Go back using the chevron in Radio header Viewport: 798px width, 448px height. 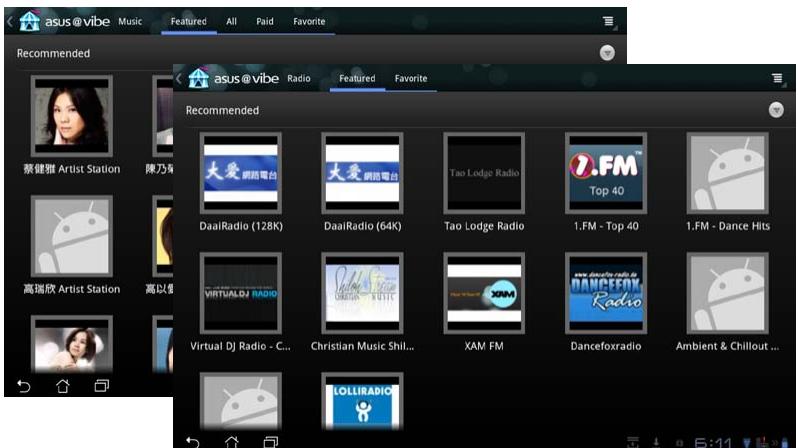pyautogui.click(x=179, y=78)
